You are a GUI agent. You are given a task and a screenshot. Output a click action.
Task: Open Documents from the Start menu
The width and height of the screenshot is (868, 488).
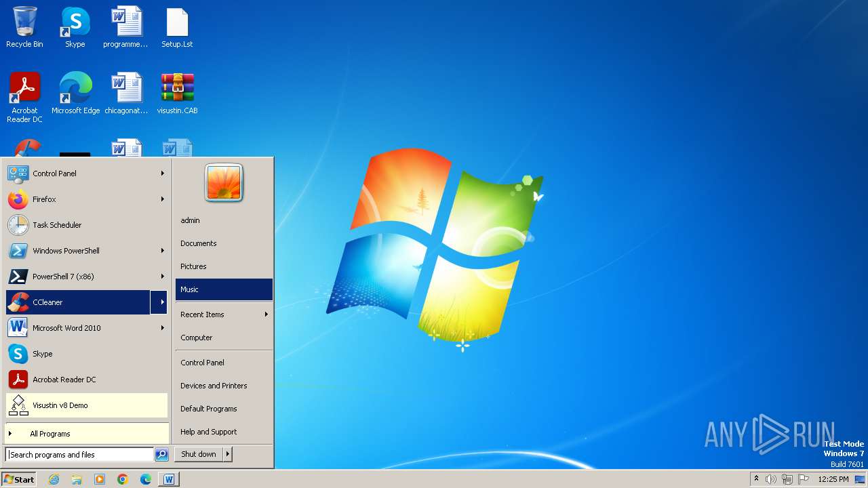tap(224, 243)
